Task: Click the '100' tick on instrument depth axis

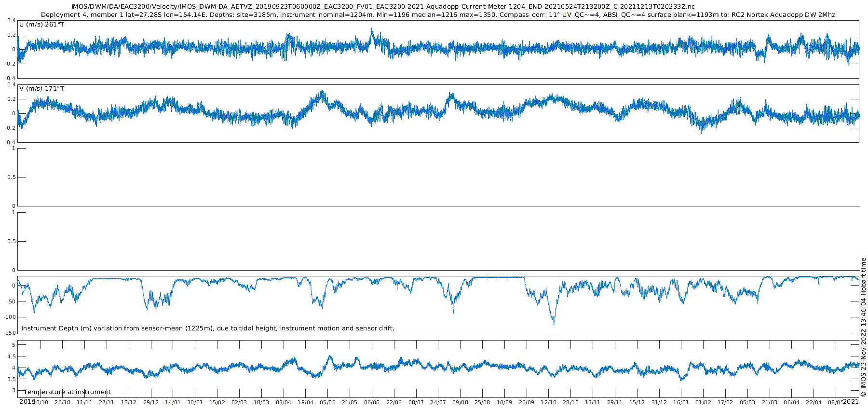Action: [x=11, y=317]
